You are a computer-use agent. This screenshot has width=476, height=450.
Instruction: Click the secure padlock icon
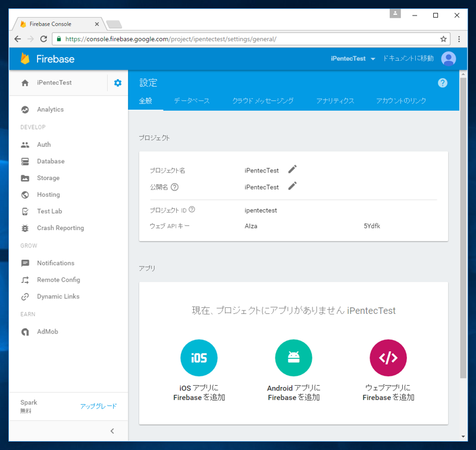(x=59, y=39)
